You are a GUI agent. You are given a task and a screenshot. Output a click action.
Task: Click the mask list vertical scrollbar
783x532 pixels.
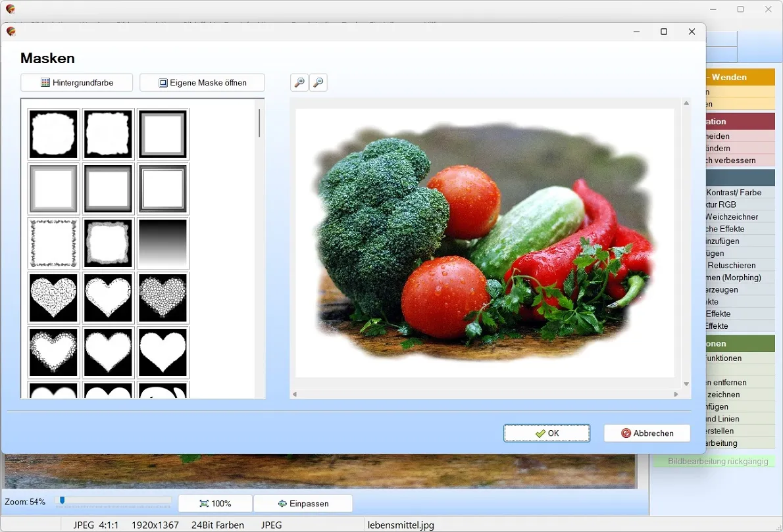point(259,123)
